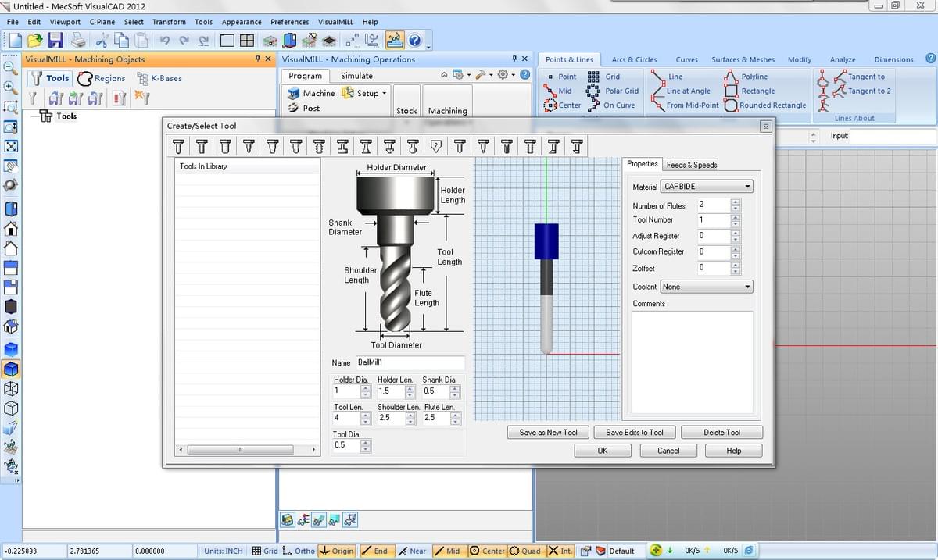Click Delete Tool button
This screenshot has height=560, width=938.
[721, 433]
